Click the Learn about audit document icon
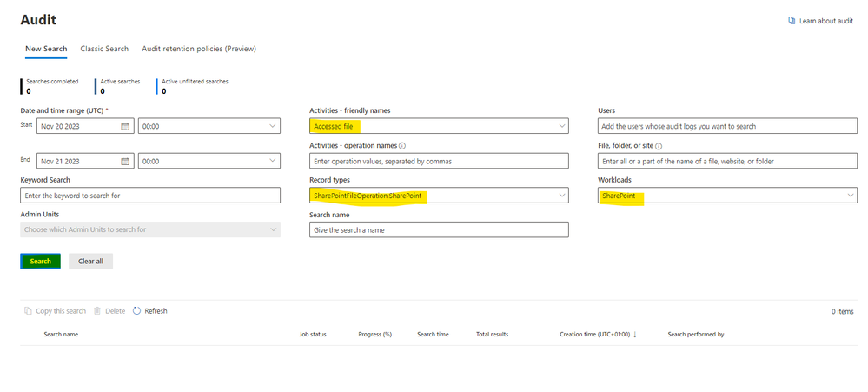This screenshot has height=392, width=868. click(792, 21)
